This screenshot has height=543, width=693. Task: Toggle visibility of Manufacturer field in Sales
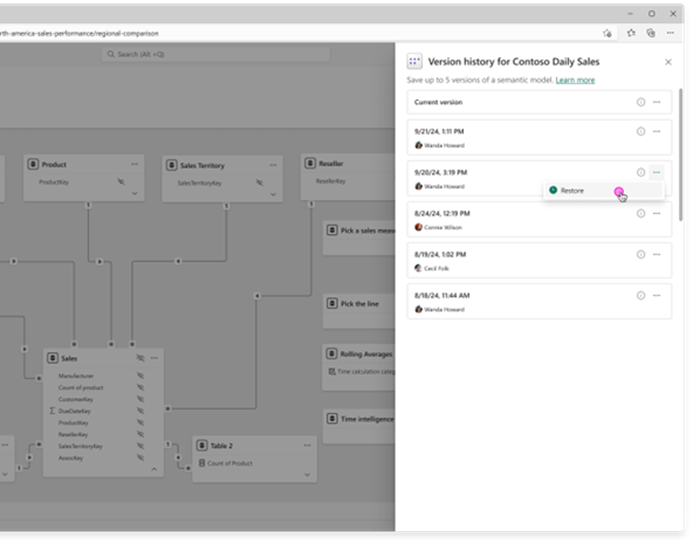141,376
